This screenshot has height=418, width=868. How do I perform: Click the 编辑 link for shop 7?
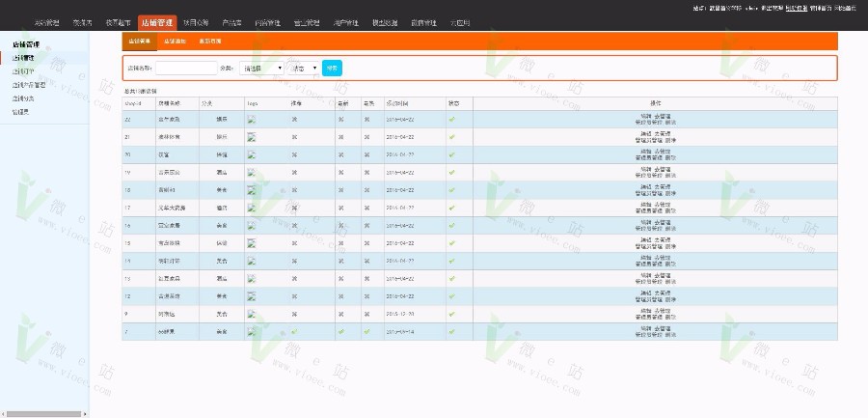646,329
